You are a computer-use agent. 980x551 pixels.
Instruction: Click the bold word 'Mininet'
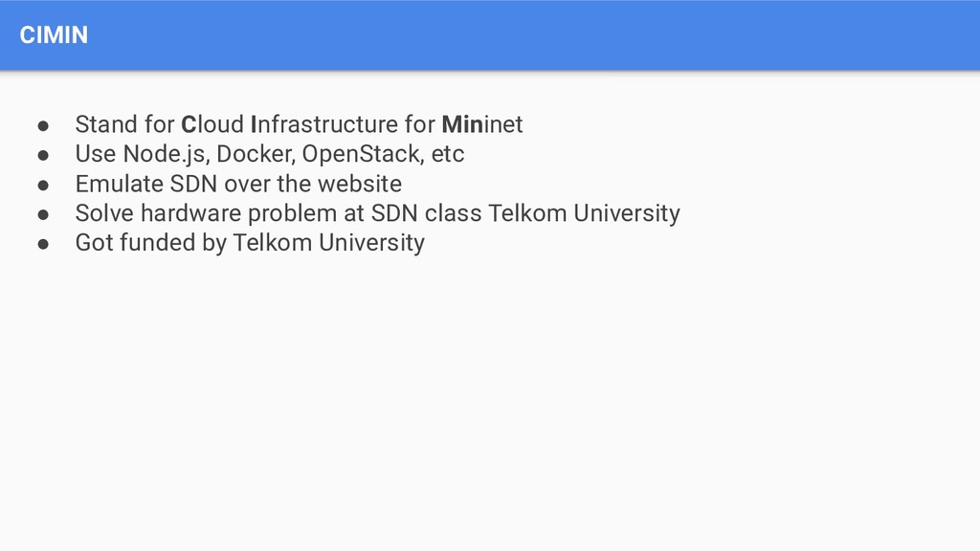pyautogui.click(x=482, y=124)
